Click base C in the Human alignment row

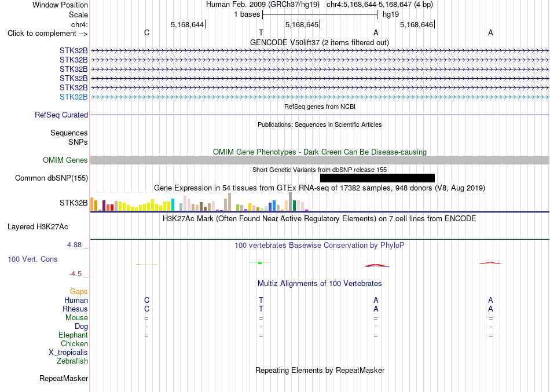coord(146,301)
